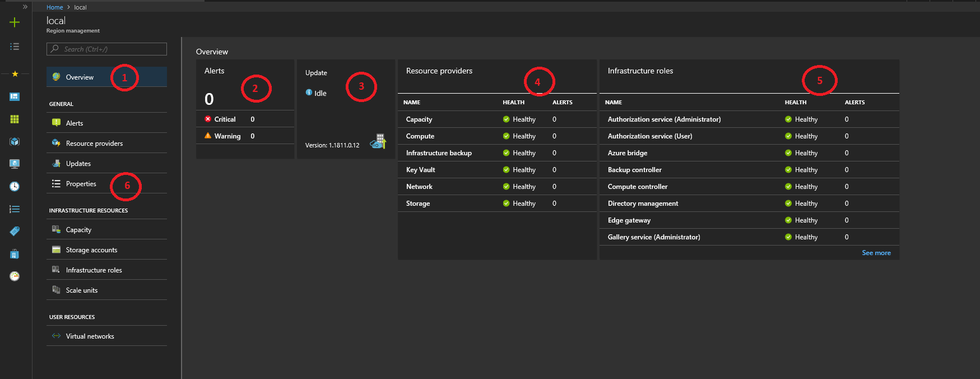Click the Search (Ctrl+/) input field

(106, 49)
